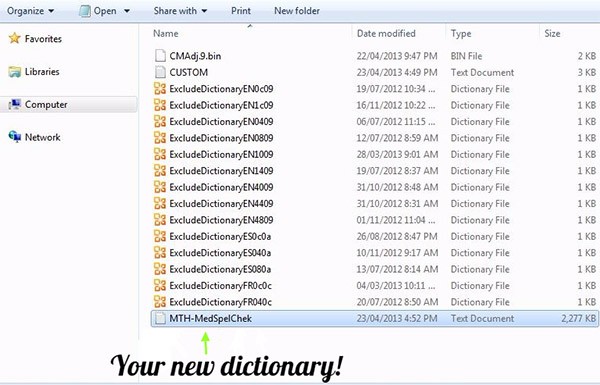Click the CUSTOM text document icon
600x385 pixels.
[160, 72]
